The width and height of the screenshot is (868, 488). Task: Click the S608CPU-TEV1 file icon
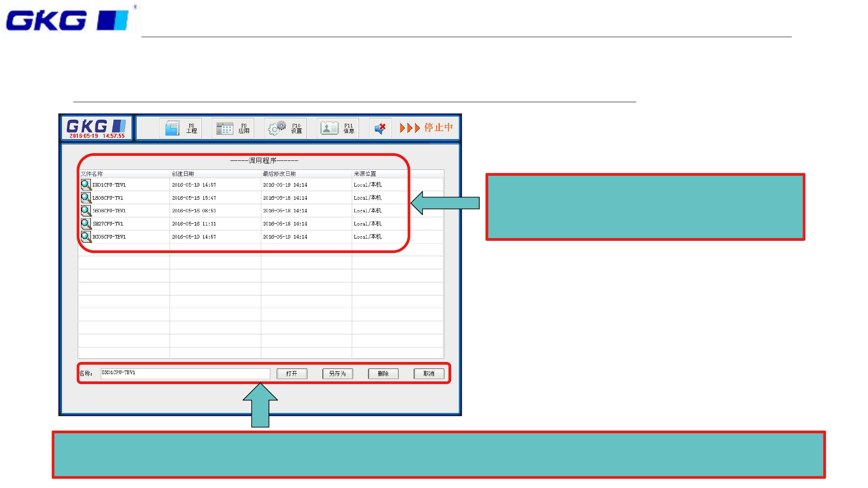pos(86,211)
